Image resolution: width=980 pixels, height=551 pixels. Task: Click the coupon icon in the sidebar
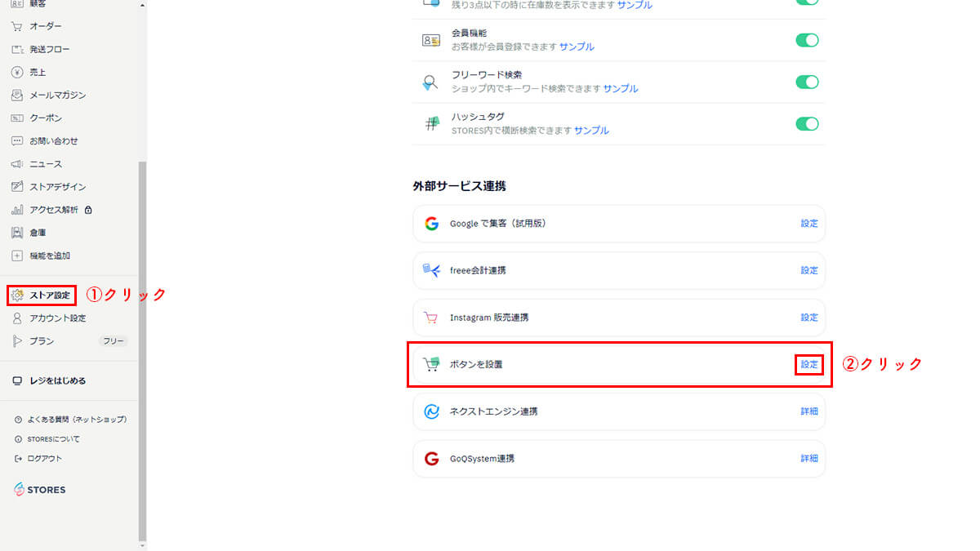[17, 118]
